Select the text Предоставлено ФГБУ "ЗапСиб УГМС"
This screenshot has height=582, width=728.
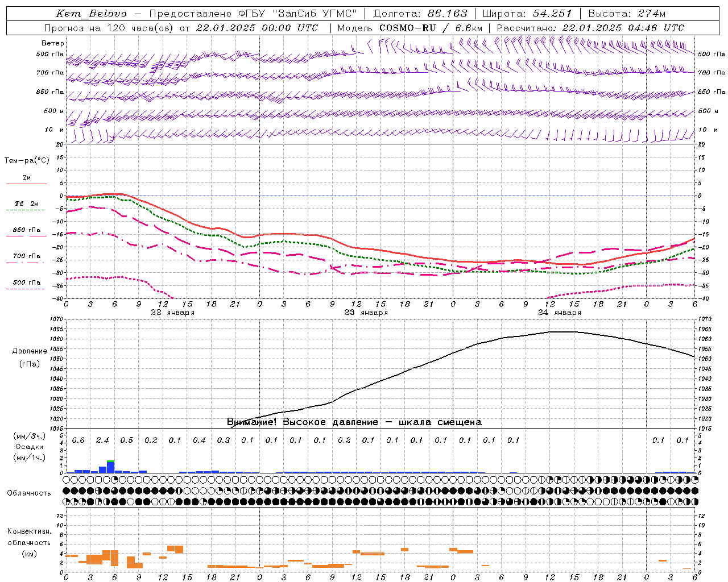point(253,14)
